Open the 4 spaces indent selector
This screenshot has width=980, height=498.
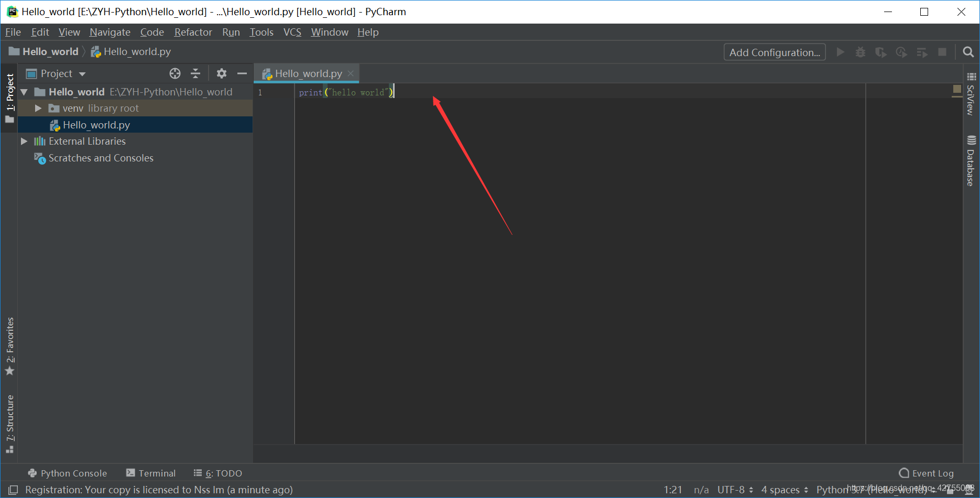(x=785, y=490)
